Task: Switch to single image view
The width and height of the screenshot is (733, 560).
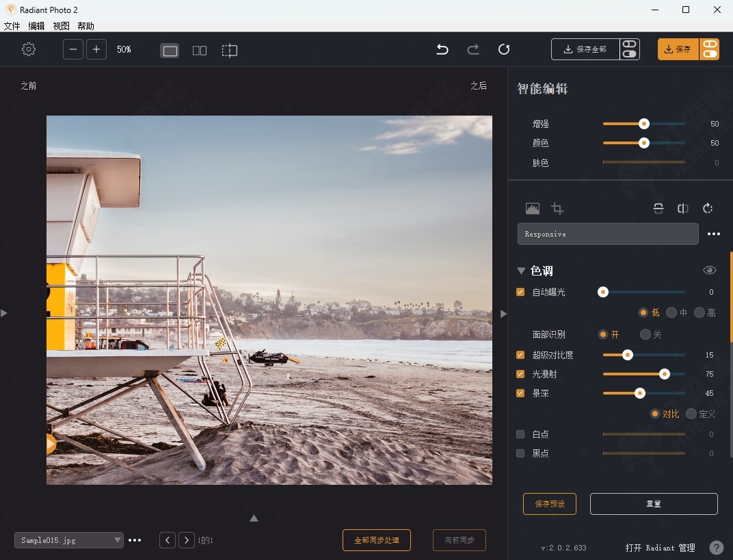Action: (170, 51)
